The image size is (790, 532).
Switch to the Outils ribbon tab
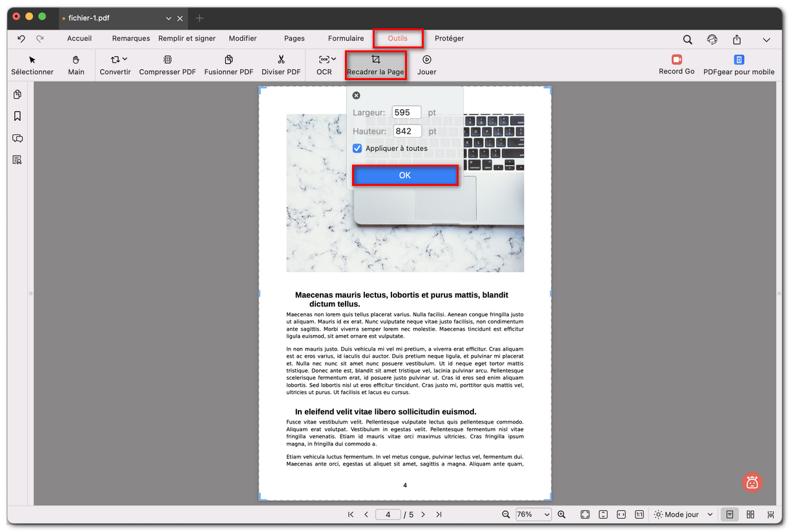(x=398, y=38)
